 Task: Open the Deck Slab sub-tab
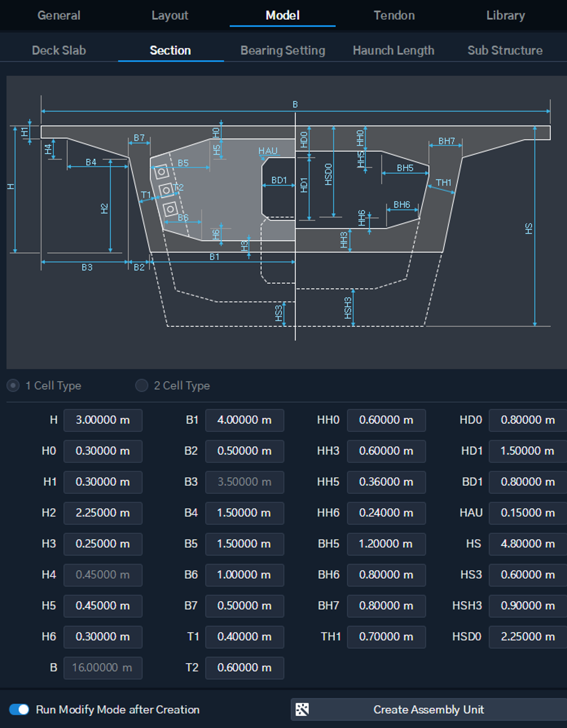[59, 50]
